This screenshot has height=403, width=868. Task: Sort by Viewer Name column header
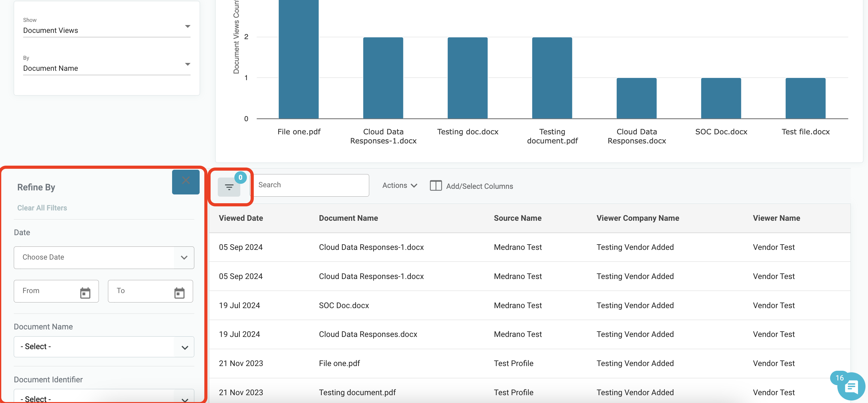pos(776,218)
